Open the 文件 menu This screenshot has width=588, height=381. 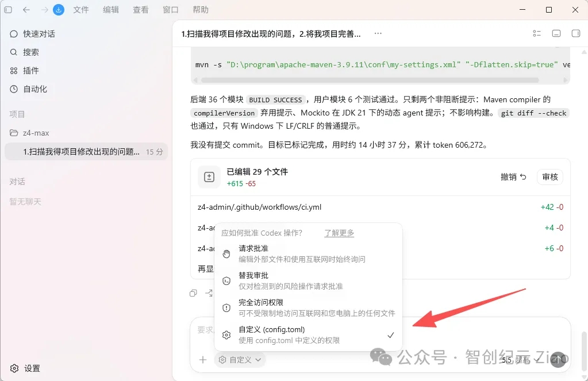81,10
